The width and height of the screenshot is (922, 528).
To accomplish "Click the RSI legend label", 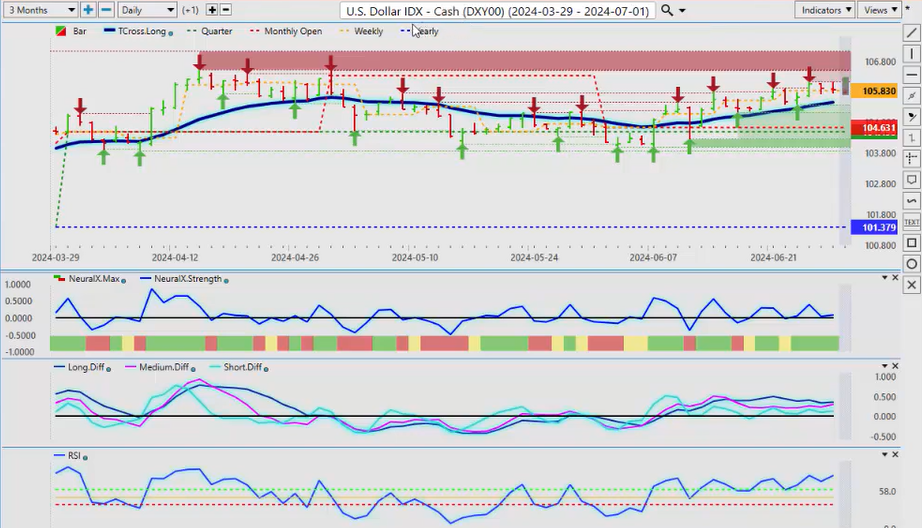I will click(74, 456).
